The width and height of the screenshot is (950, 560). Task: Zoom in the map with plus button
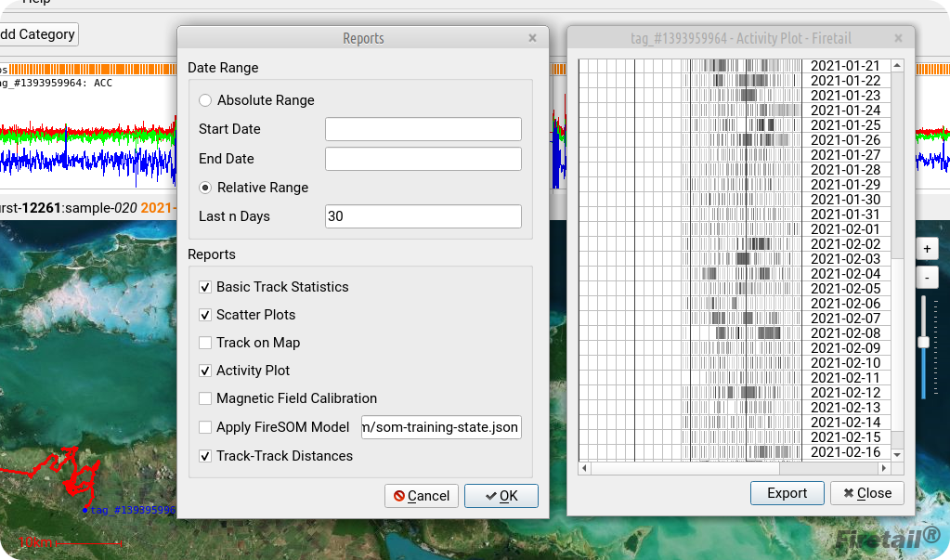point(927,249)
